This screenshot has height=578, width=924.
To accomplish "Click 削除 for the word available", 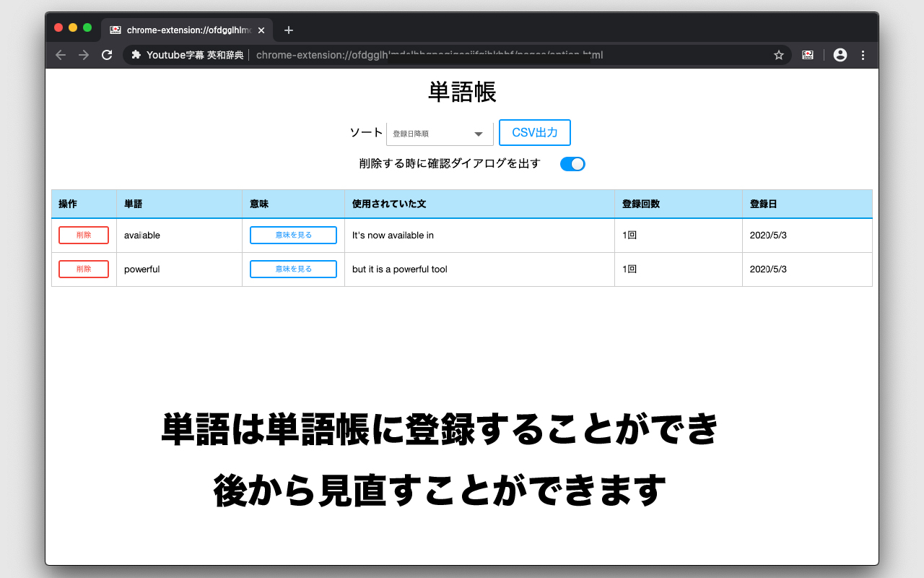I will click(x=83, y=235).
